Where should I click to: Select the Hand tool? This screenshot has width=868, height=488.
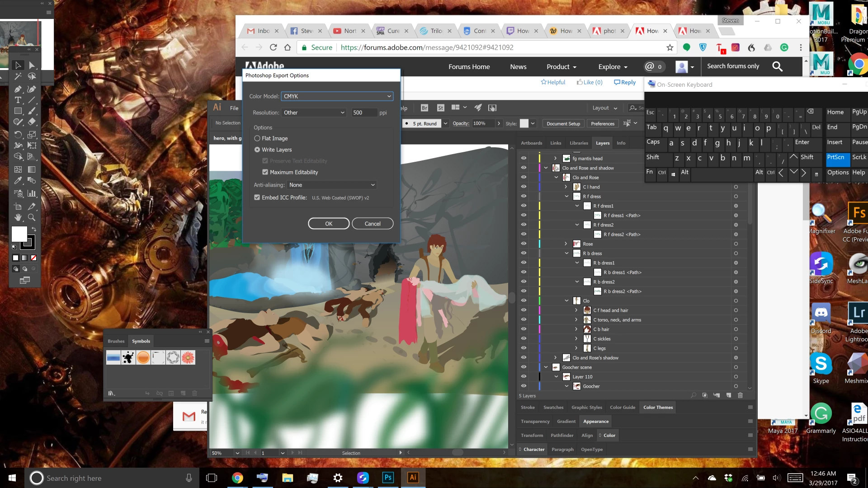(18, 217)
